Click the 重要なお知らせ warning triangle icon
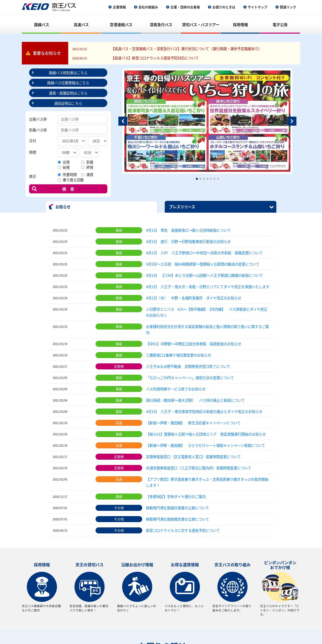322x644 pixels. (x=28, y=53)
